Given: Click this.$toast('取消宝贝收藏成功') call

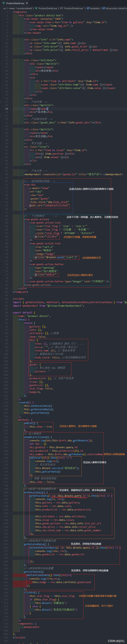Looking at the screenshot, I should click(56, 610).
